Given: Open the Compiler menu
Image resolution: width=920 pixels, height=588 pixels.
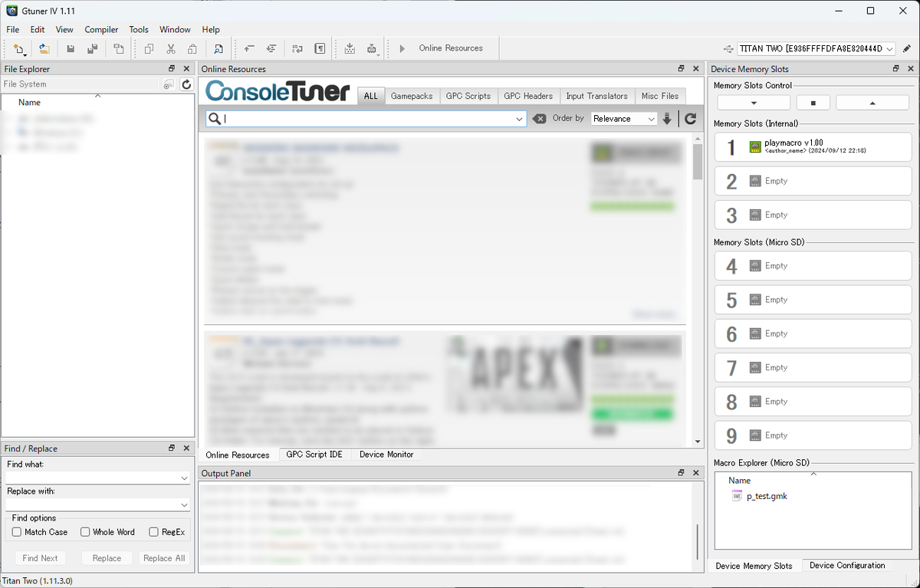Looking at the screenshot, I should click(x=101, y=30).
